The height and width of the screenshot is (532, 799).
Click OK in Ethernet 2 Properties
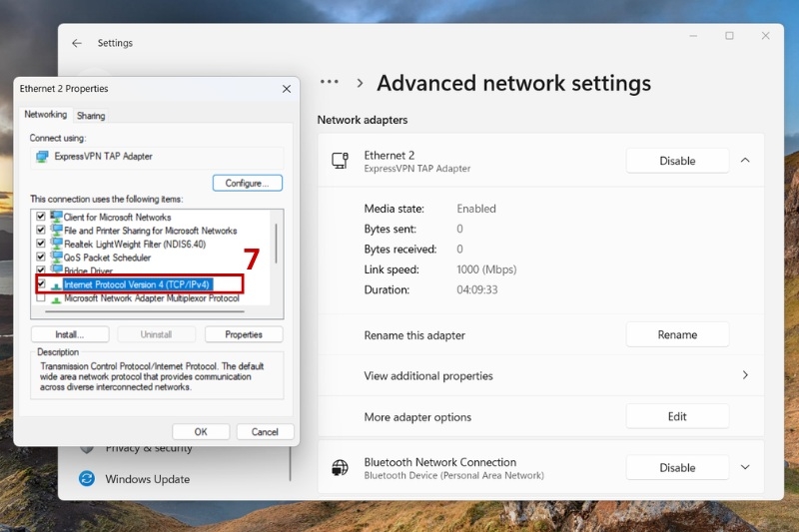point(201,432)
